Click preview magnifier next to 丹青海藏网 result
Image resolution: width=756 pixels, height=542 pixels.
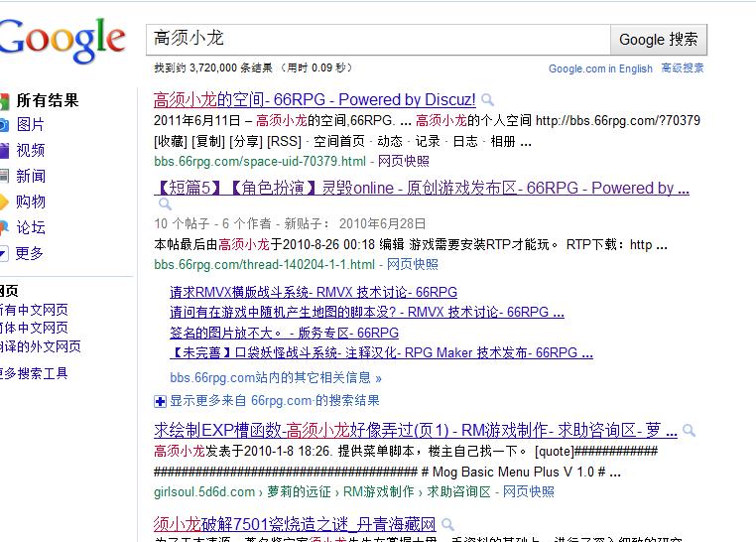447,524
